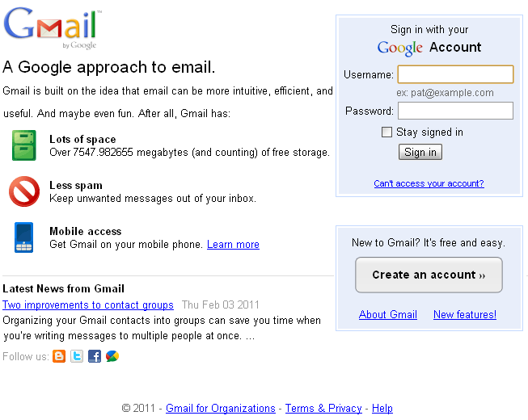Click the Gmail logo
Screen dimensions: 528x420
click(x=51, y=30)
